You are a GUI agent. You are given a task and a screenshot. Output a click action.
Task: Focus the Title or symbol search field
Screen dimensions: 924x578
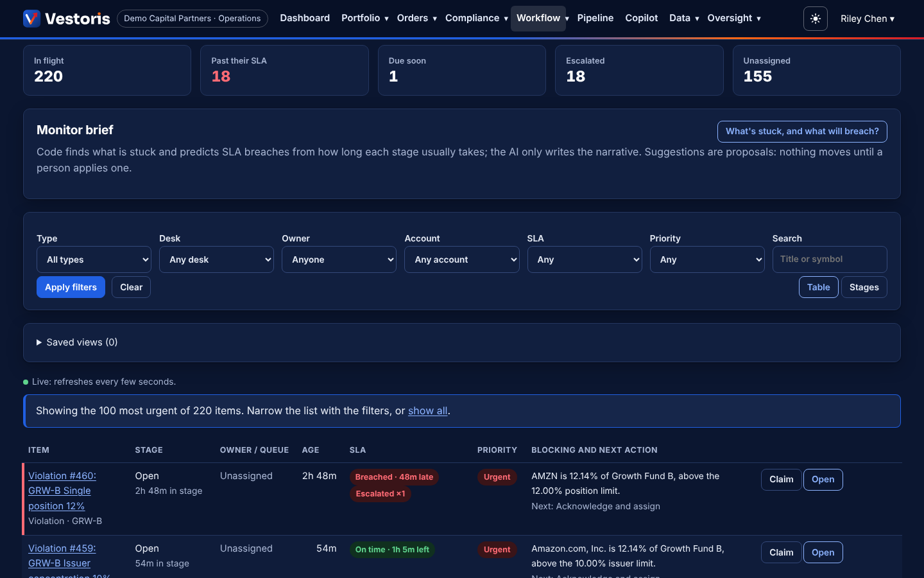tap(830, 259)
